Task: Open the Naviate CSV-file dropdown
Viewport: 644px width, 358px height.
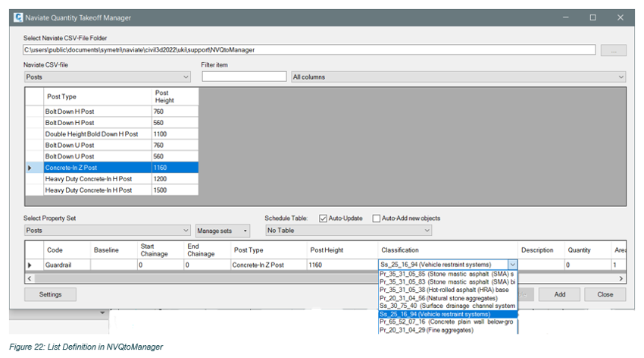Action: 107,77
